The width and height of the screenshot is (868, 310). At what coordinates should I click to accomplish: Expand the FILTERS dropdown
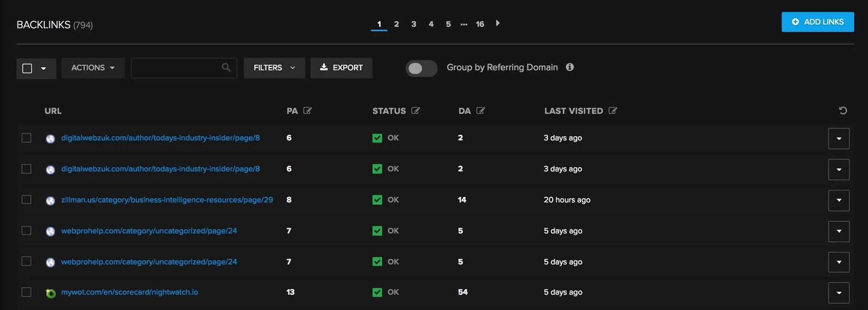coord(274,68)
